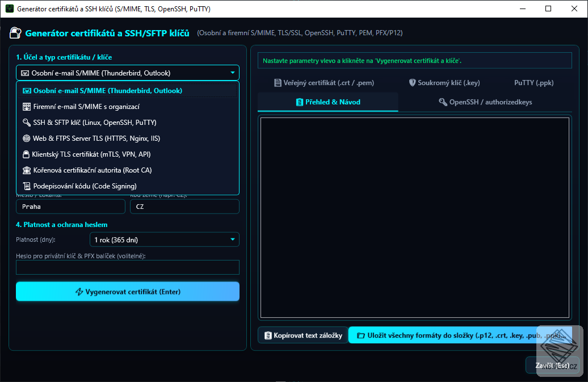
Task: Click Vygenerovat certifikát (Enter) button
Action: 128,292
